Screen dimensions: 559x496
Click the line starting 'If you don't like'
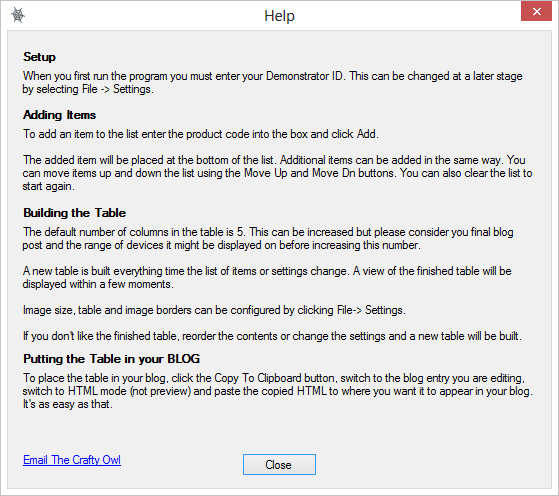(x=272, y=336)
